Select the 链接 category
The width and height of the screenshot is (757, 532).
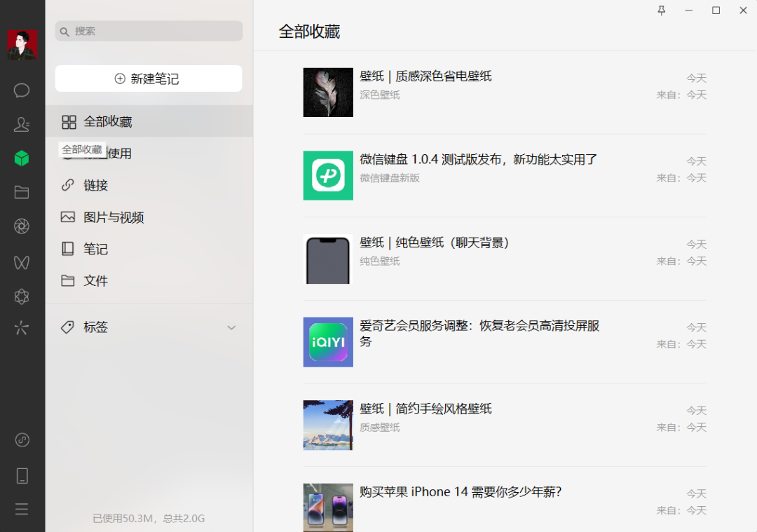[149, 185]
